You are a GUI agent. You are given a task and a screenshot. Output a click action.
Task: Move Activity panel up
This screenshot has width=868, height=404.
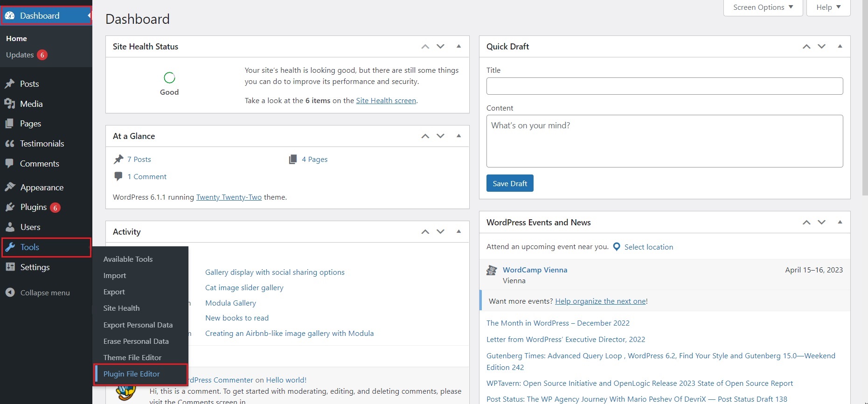[425, 232]
